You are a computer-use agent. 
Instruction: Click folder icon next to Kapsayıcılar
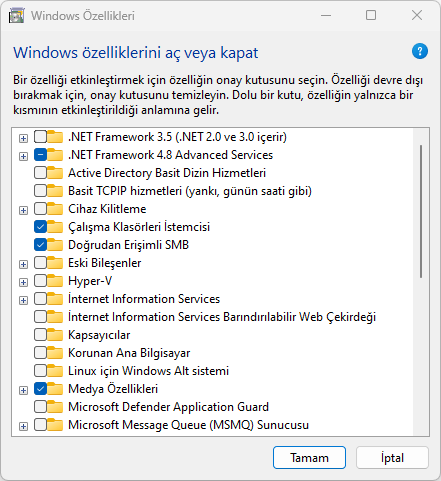(55, 335)
